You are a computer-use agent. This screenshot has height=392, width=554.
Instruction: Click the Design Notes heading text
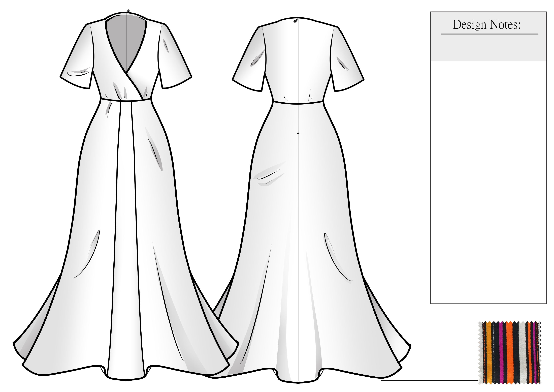coord(486,25)
